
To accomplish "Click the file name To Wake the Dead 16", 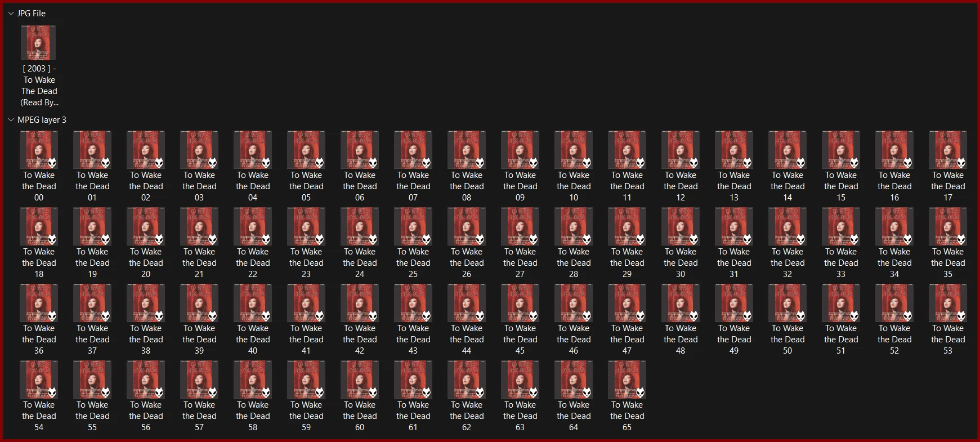I will point(894,186).
